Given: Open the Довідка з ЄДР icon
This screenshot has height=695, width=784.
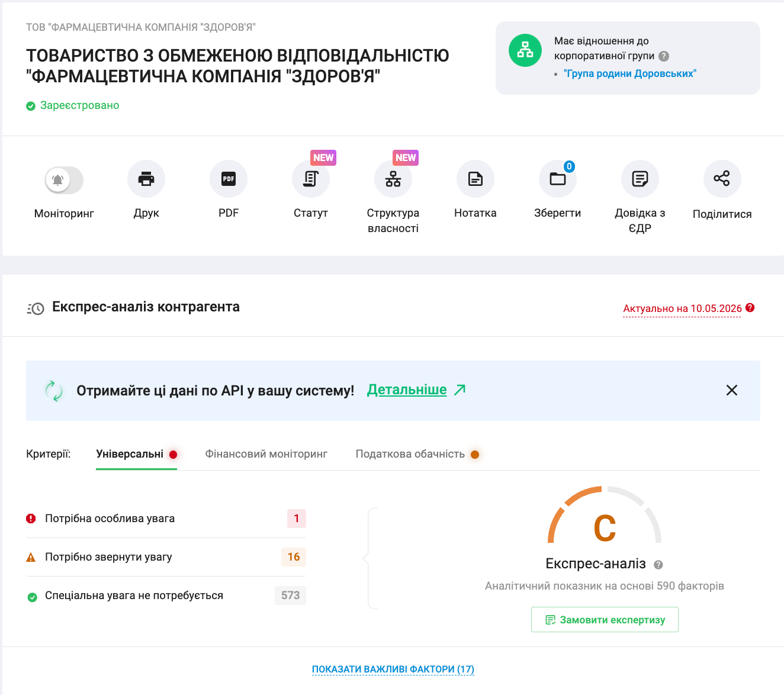Looking at the screenshot, I should (x=640, y=179).
